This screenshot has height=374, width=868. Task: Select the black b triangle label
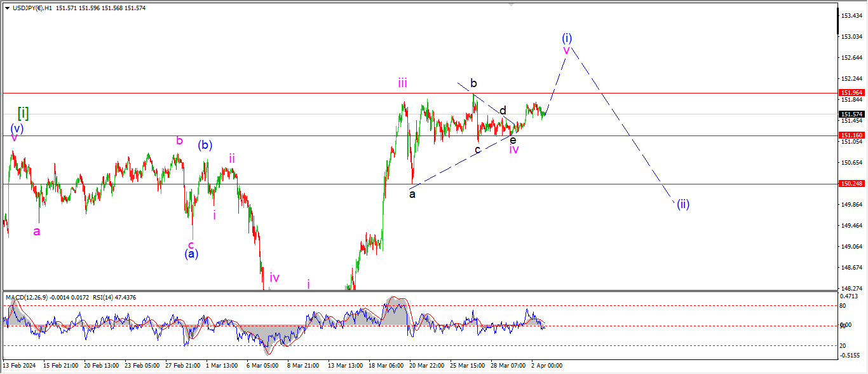point(473,83)
